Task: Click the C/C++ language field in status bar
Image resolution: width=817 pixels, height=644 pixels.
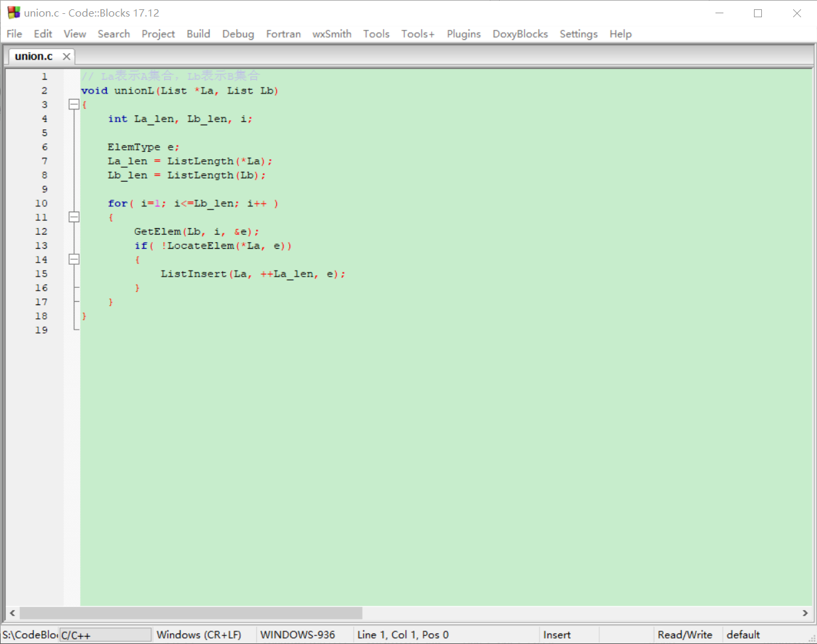Action: [x=106, y=635]
